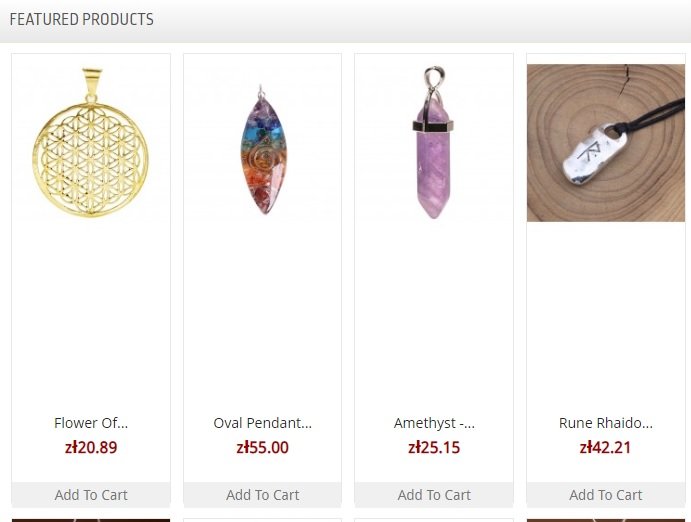Add the Rune Rhaido pendant to cart
This screenshot has width=691, height=522.
[606, 495]
